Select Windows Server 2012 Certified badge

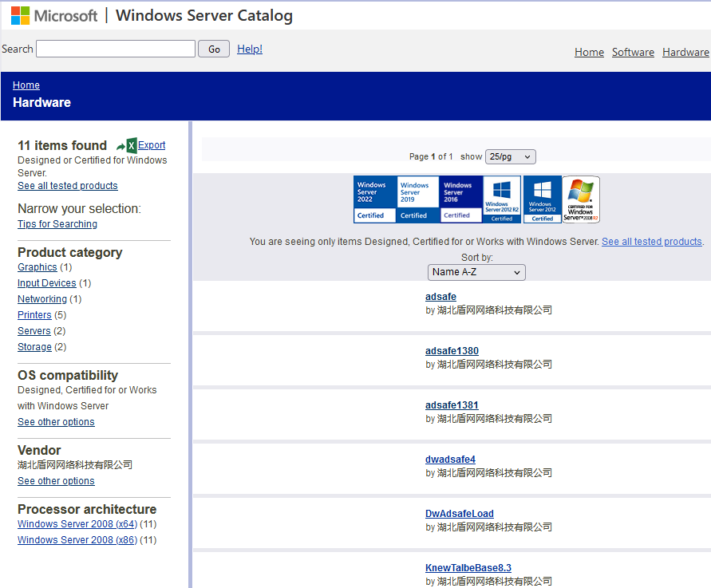pos(543,199)
